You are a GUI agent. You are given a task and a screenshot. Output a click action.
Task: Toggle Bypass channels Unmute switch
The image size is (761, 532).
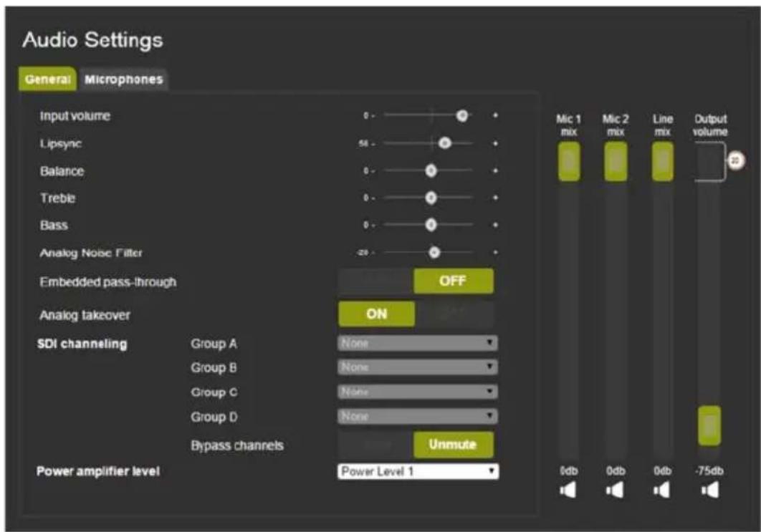point(454,445)
